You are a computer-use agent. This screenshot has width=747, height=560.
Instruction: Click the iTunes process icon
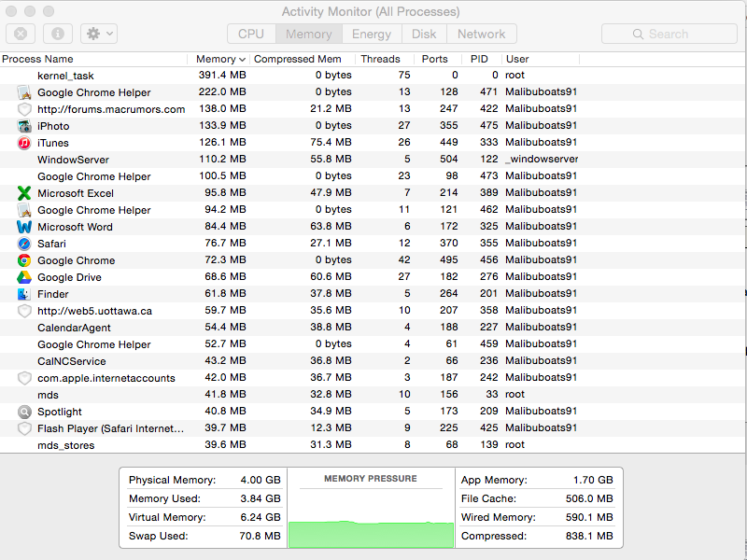[x=24, y=143]
